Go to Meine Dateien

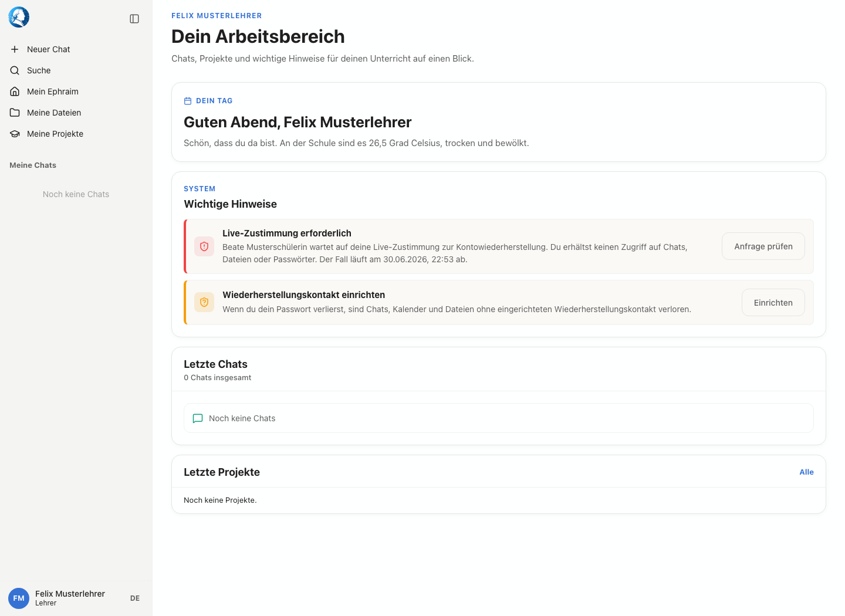pos(76,113)
